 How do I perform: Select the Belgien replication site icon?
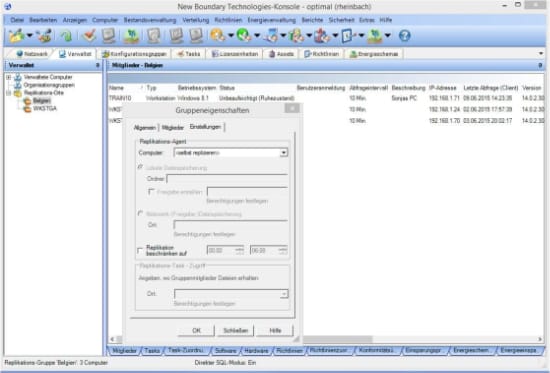(x=27, y=101)
